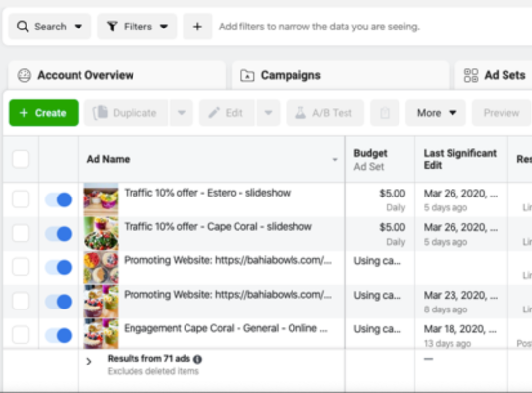Image resolution: width=532 pixels, height=393 pixels.
Task: Click the funnel Filters icon
Action: click(x=112, y=27)
